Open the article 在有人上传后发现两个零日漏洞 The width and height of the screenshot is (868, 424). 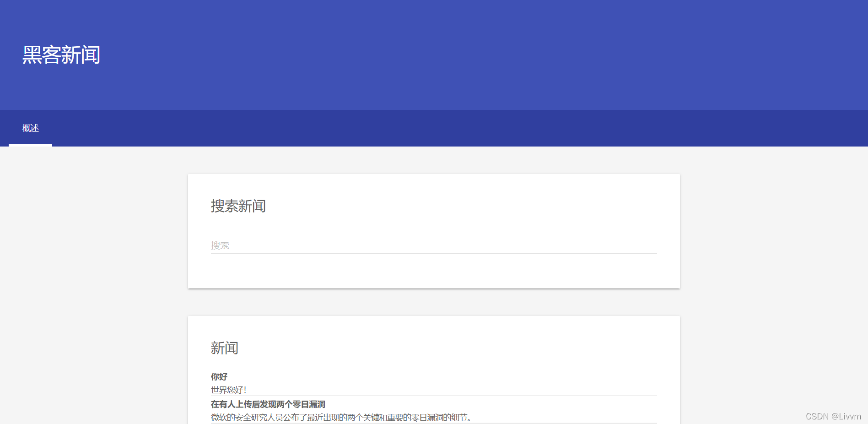(267, 404)
